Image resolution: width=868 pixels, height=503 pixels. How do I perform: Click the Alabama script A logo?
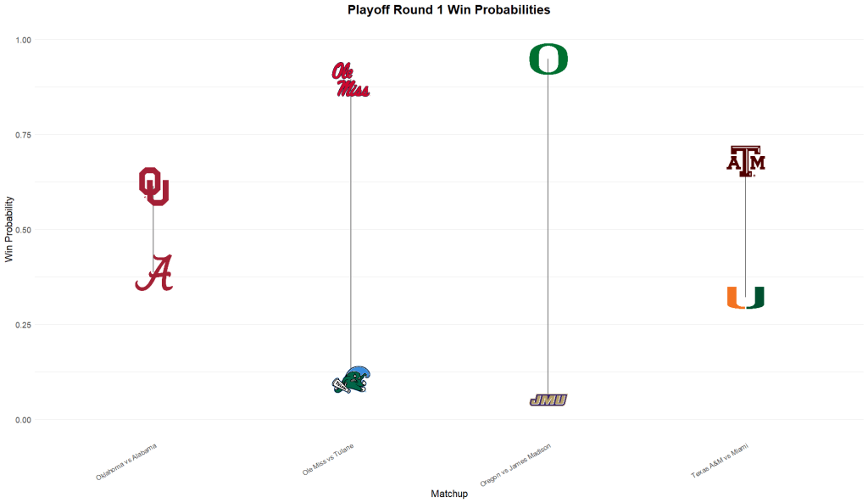point(154,273)
